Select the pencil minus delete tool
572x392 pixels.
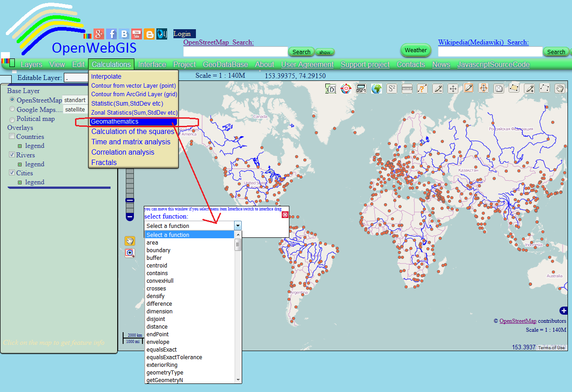pyautogui.click(x=438, y=89)
